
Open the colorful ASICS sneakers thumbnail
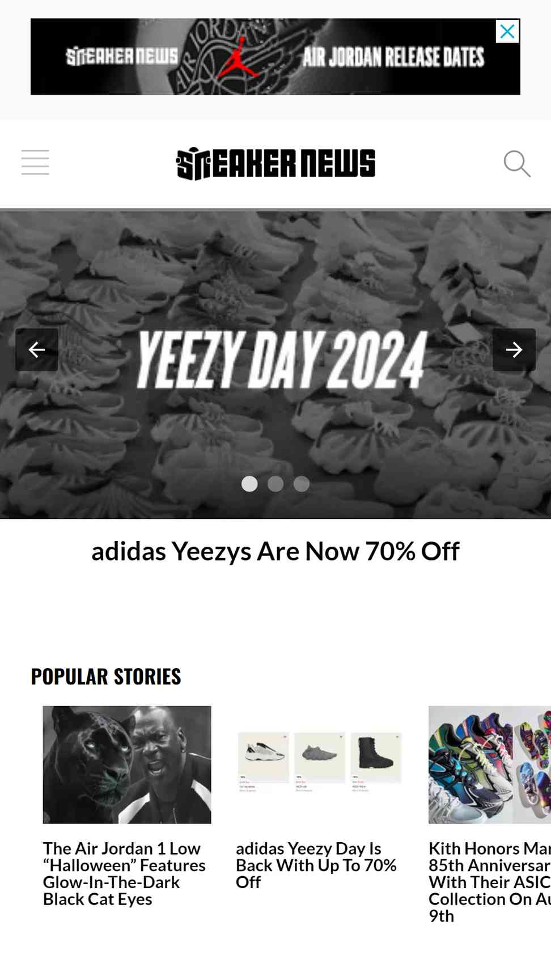[490, 764]
